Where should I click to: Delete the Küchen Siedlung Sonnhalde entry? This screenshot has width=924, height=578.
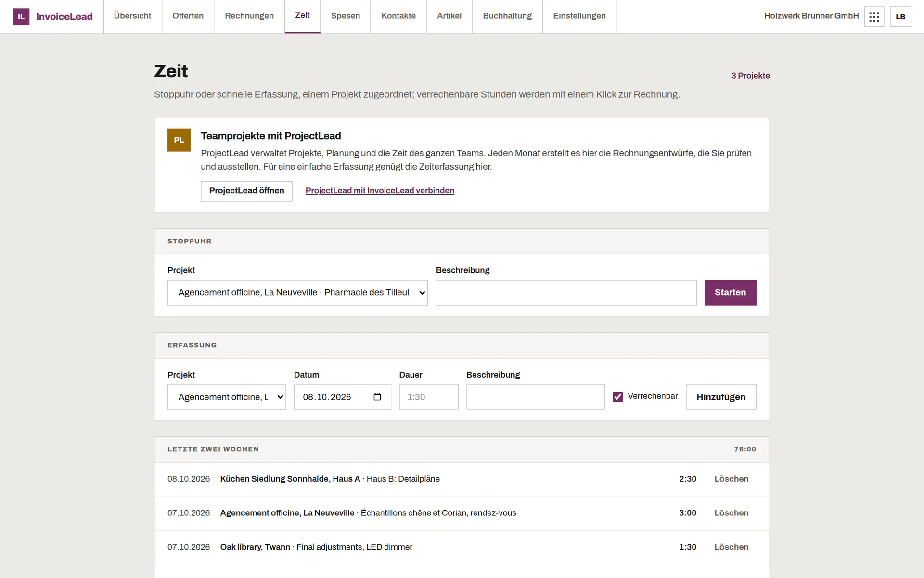tap(731, 479)
